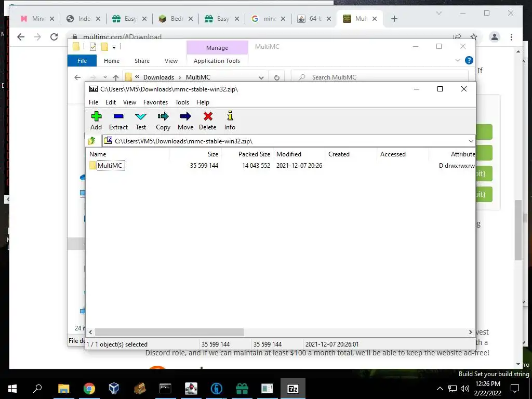
Task: Open the Windows Start menu
Action: (12, 389)
